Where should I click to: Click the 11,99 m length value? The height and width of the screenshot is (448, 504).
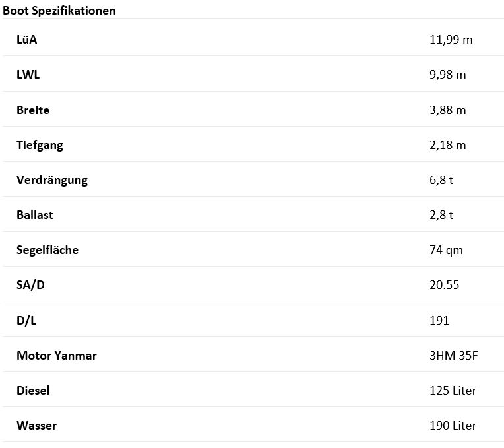(x=451, y=40)
